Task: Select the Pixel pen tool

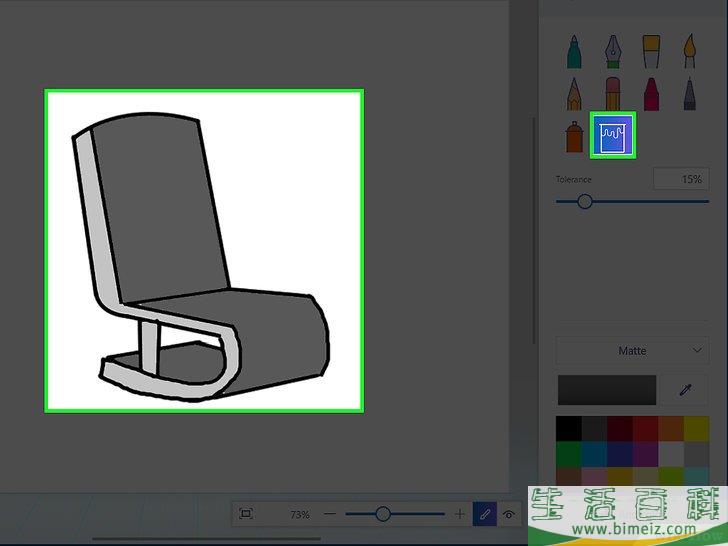Action: (x=688, y=95)
